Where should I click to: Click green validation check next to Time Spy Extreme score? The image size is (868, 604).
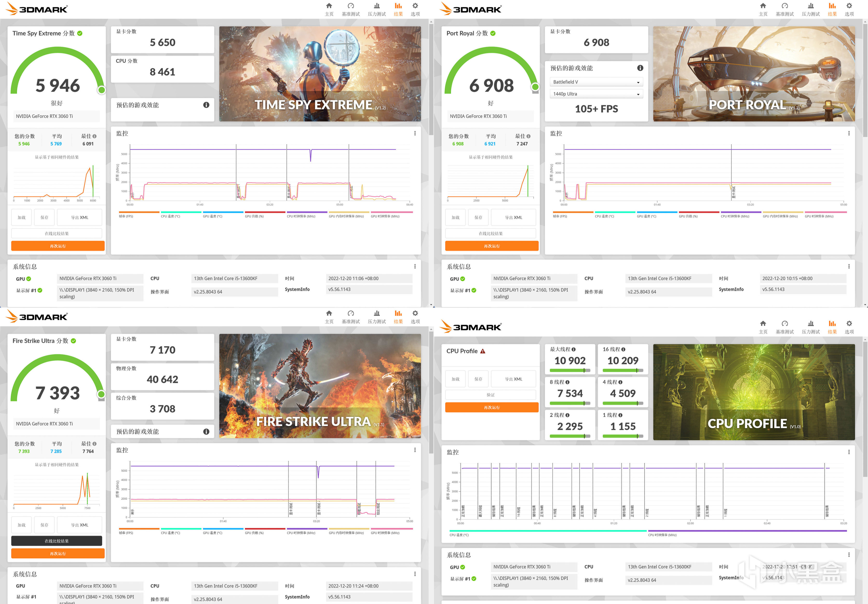pos(80,33)
